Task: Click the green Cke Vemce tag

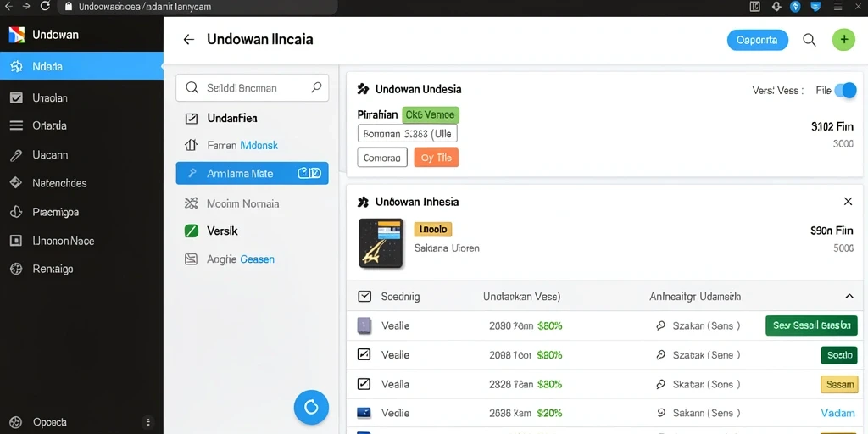Action: click(x=431, y=115)
